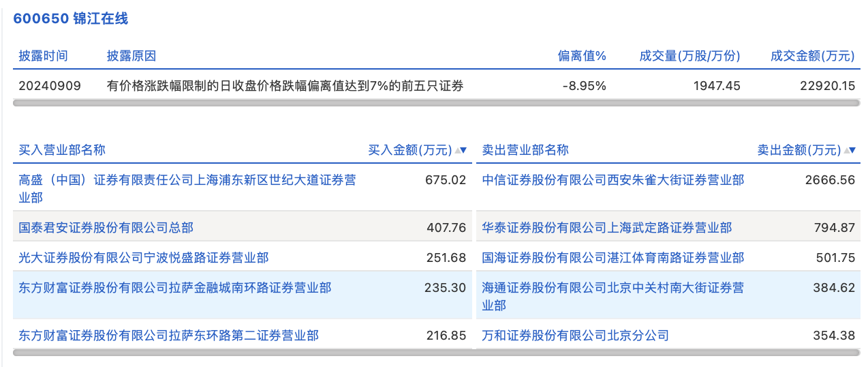Open 光大证券 宁波悦盛路 branch
868x367 pixels.
(144, 258)
